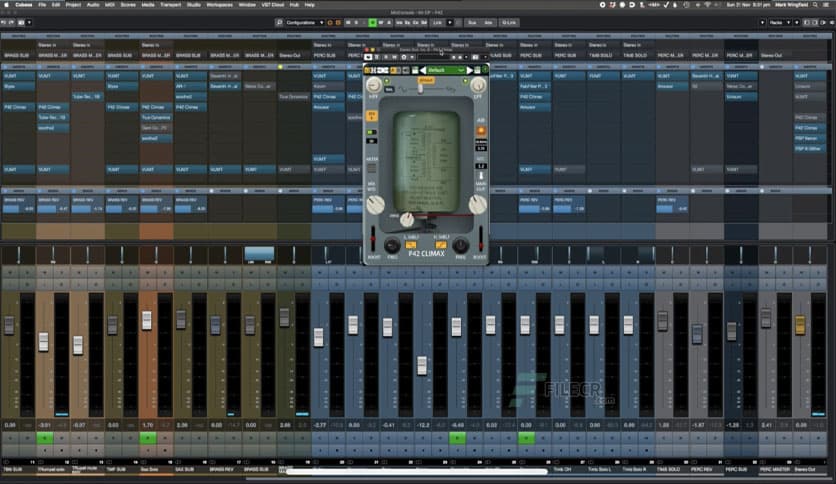Screen dimensions: 836x484
Task: Open the Project menu
Action: [x=74, y=5]
